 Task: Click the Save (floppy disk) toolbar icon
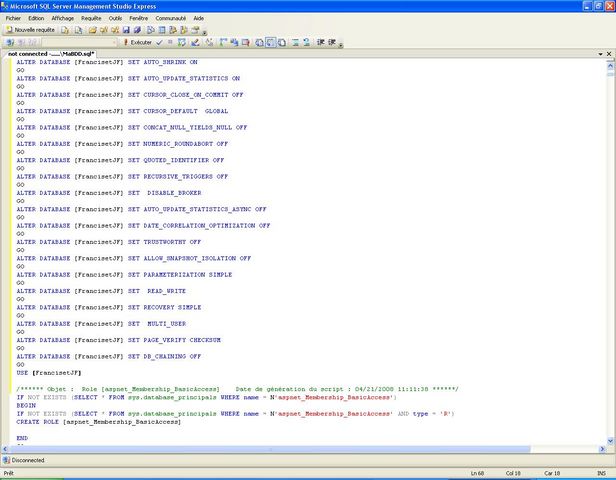click(126, 30)
